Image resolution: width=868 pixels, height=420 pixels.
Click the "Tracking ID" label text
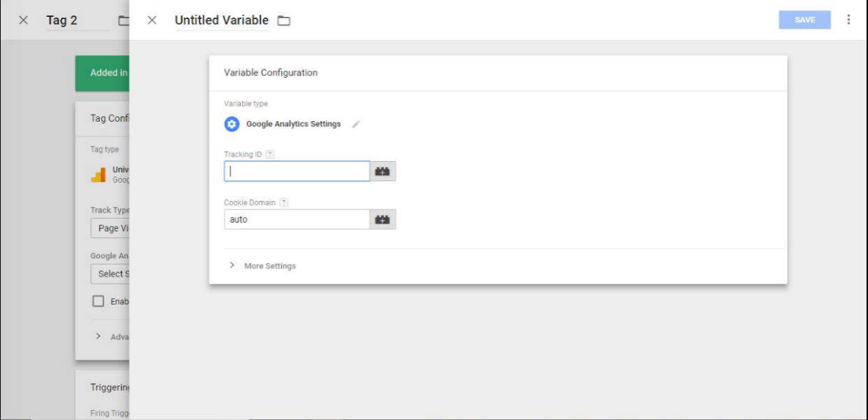pyautogui.click(x=243, y=154)
